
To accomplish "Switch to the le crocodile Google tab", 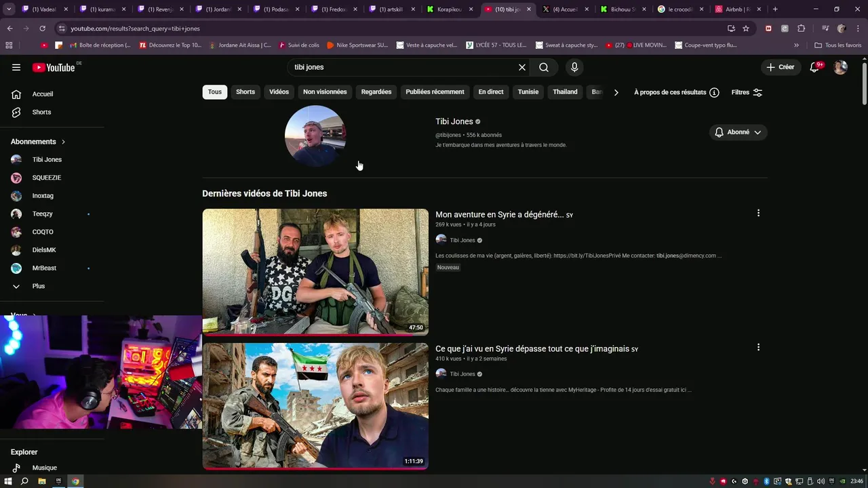I will click(x=680, y=9).
